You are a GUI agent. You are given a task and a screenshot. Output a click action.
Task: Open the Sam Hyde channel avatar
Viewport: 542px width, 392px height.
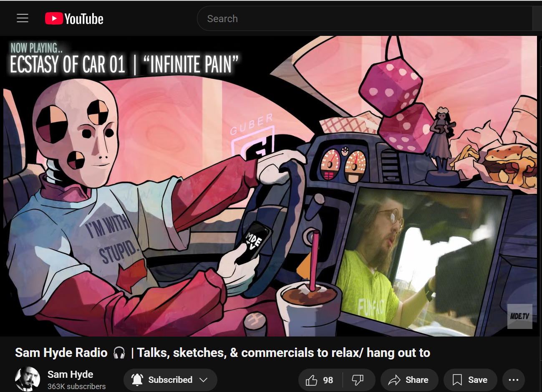pyautogui.click(x=28, y=379)
